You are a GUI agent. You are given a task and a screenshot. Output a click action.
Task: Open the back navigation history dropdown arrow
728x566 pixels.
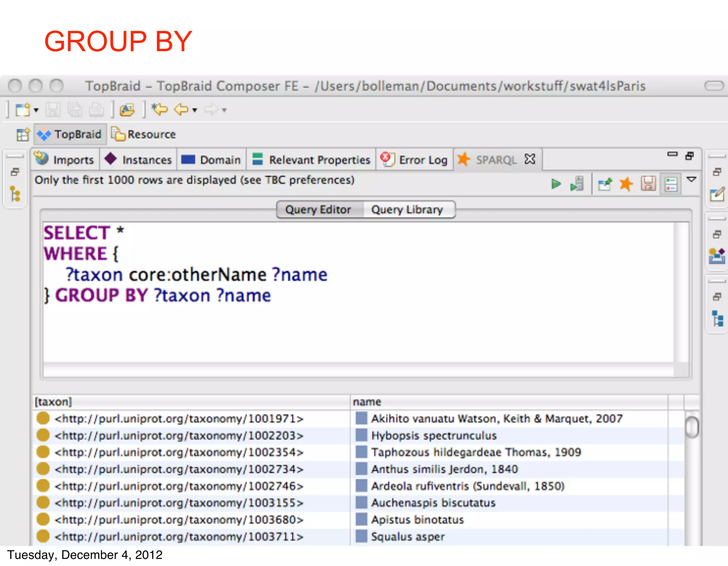click(194, 110)
